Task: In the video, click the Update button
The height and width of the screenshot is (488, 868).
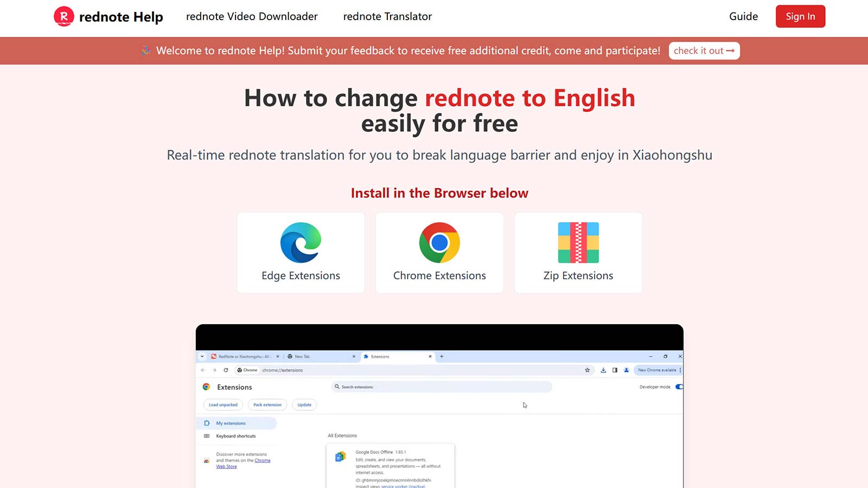Action: (304, 404)
